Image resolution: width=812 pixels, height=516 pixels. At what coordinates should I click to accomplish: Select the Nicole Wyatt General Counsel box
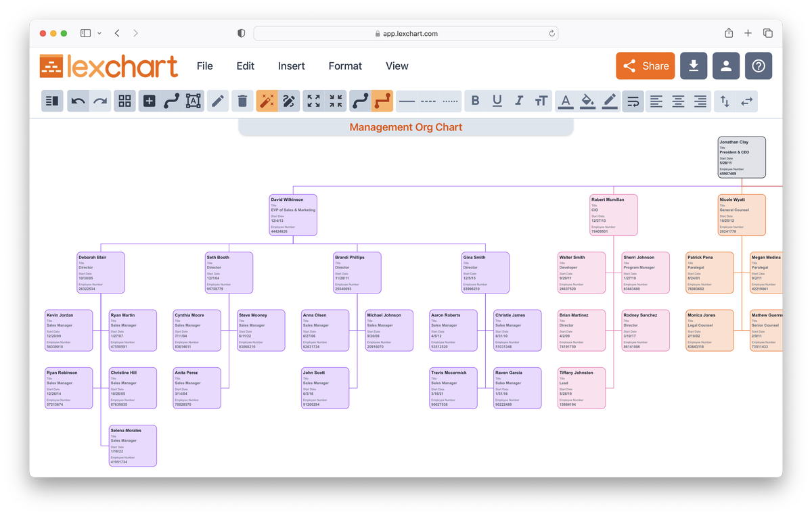[x=742, y=215]
